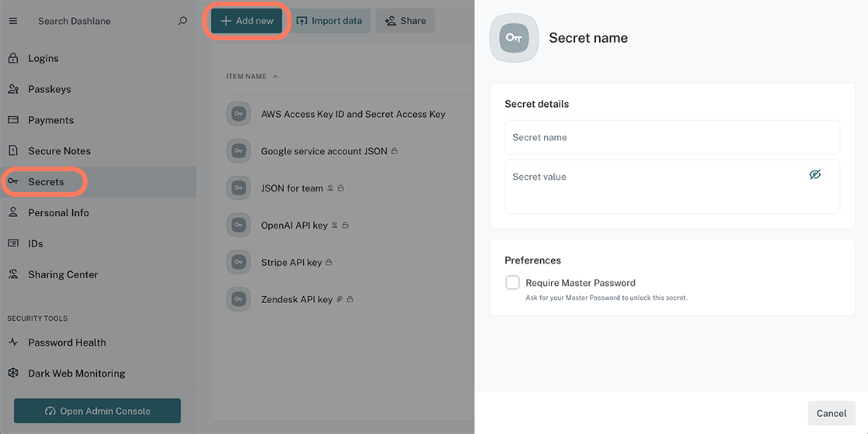Go to Passkeys in sidebar
The height and width of the screenshot is (434, 868).
[50, 89]
